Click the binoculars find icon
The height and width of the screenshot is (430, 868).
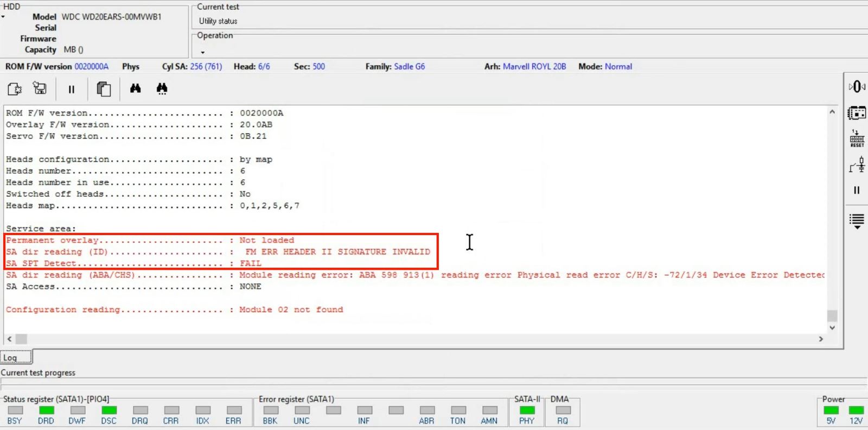point(135,88)
